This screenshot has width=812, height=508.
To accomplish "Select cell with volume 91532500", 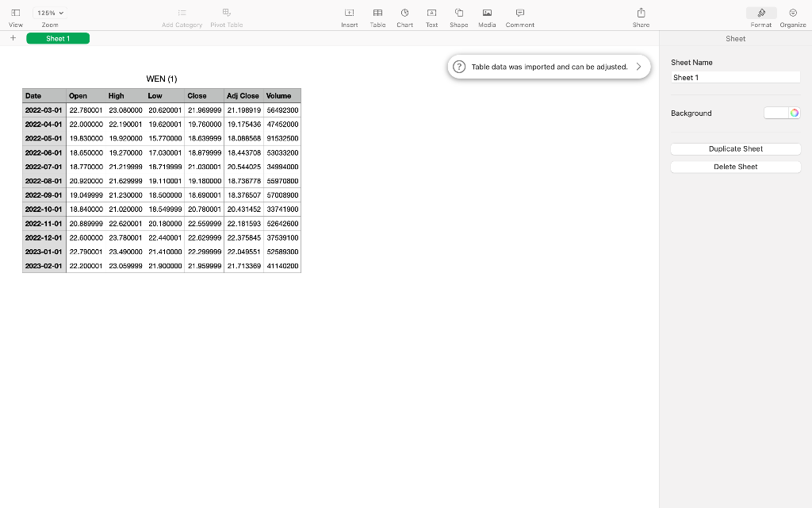I will (x=282, y=138).
